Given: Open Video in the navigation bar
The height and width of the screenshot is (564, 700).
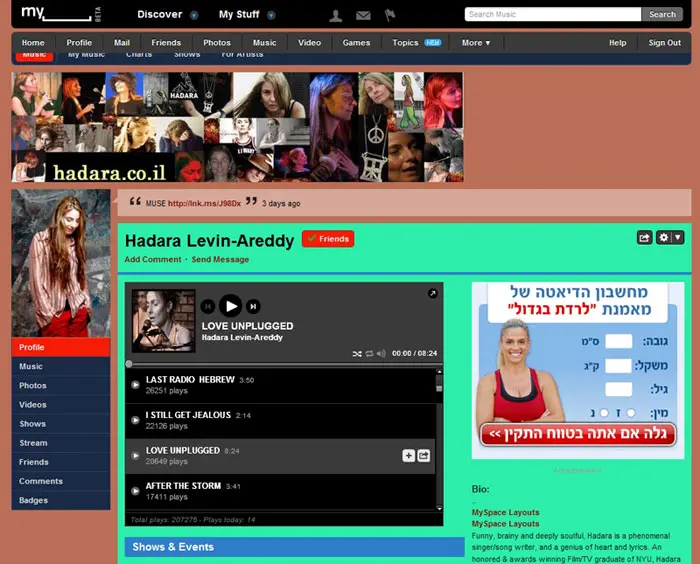Looking at the screenshot, I should coord(309,43).
